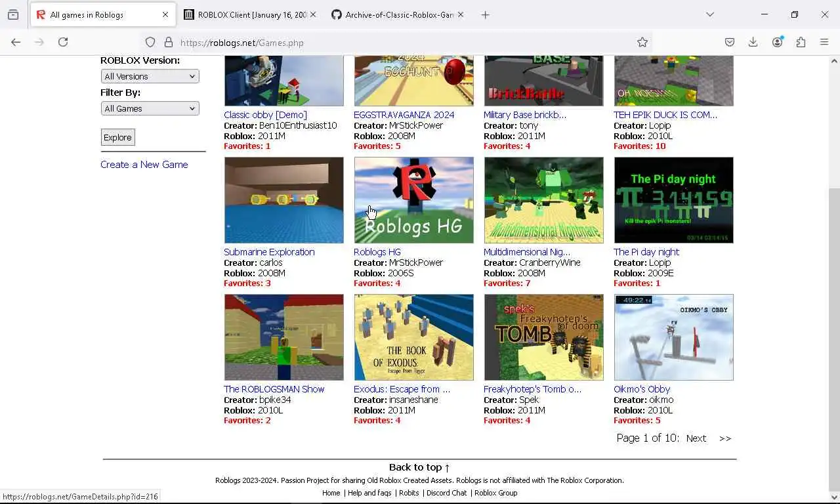The height and width of the screenshot is (504, 840).
Task: Open a new tab with plus
Action: point(486,14)
